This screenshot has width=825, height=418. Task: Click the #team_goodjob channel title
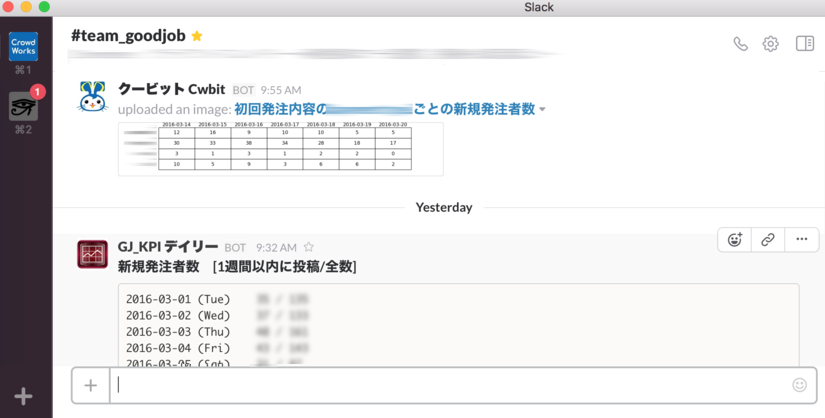(128, 35)
